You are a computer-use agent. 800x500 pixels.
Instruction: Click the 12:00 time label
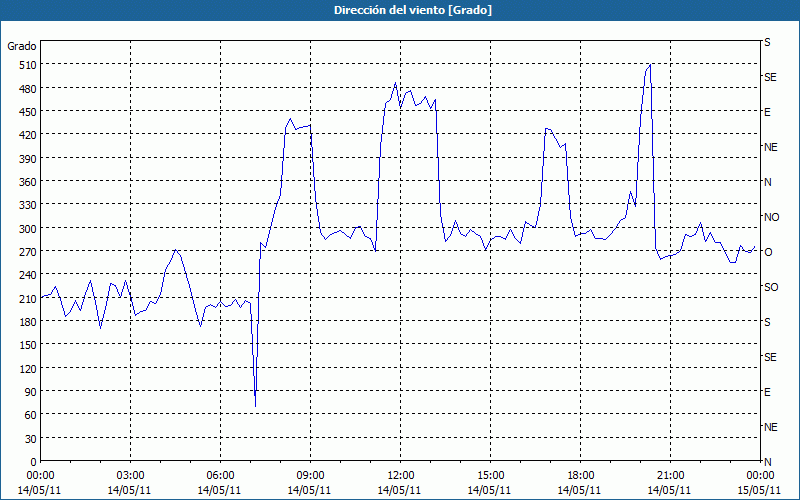pyautogui.click(x=401, y=476)
